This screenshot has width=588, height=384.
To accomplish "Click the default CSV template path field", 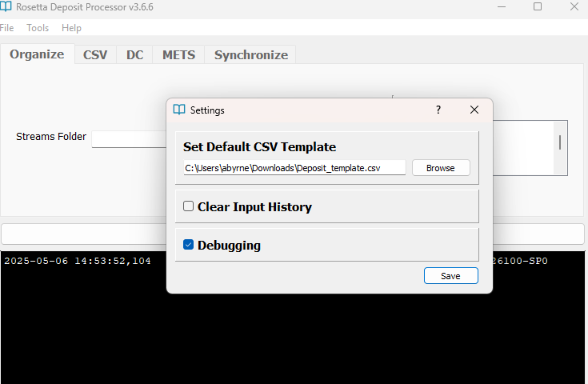I will [294, 168].
